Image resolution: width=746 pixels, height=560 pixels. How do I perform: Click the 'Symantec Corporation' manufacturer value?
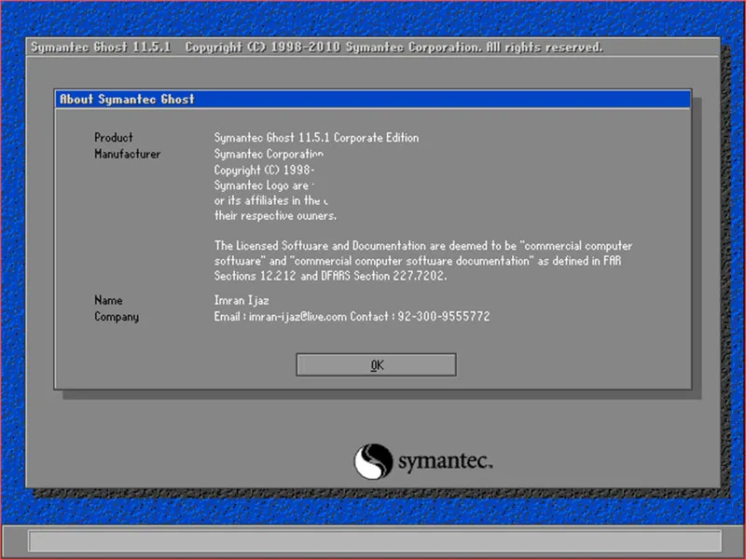click(x=269, y=154)
